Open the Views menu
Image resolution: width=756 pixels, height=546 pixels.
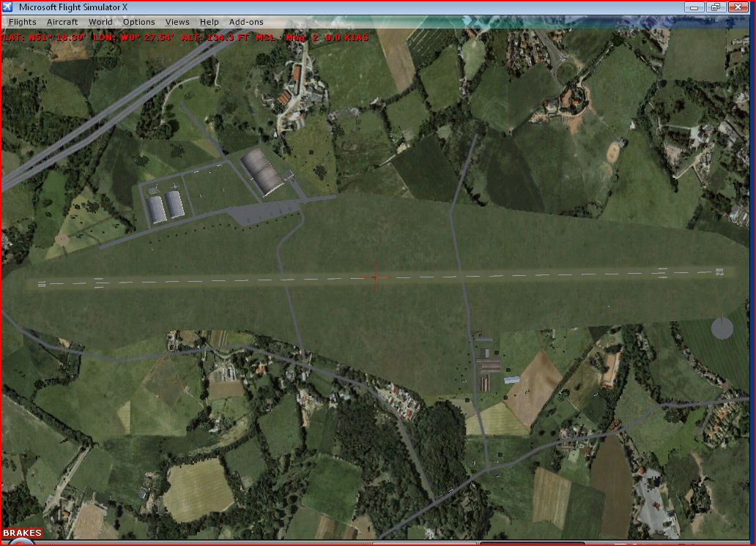point(177,22)
